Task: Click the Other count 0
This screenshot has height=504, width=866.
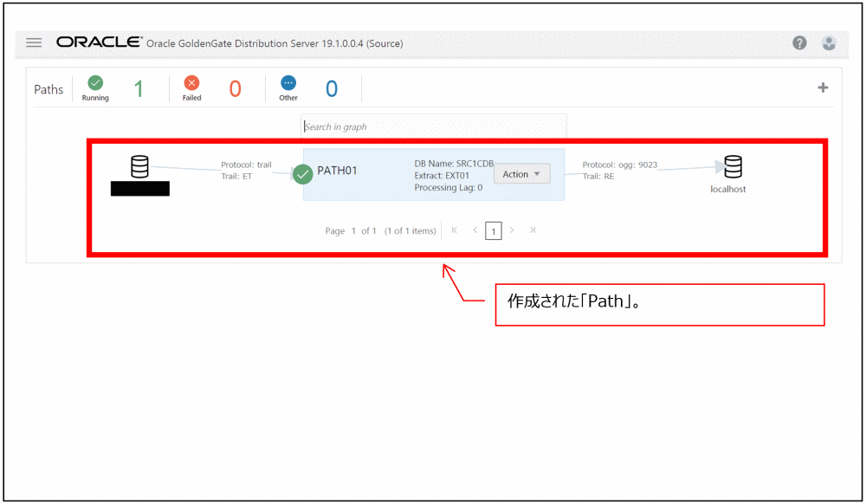Action: (x=332, y=89)
